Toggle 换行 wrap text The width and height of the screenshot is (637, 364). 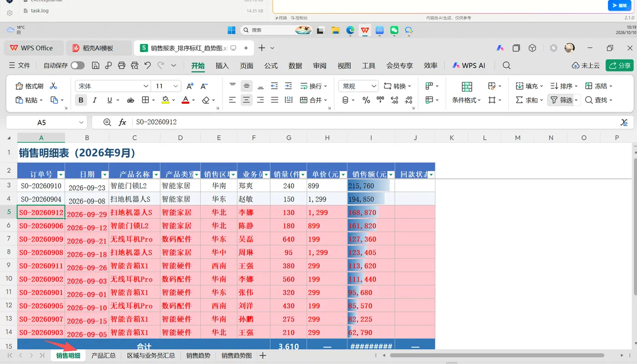click(x=311, y=86)
